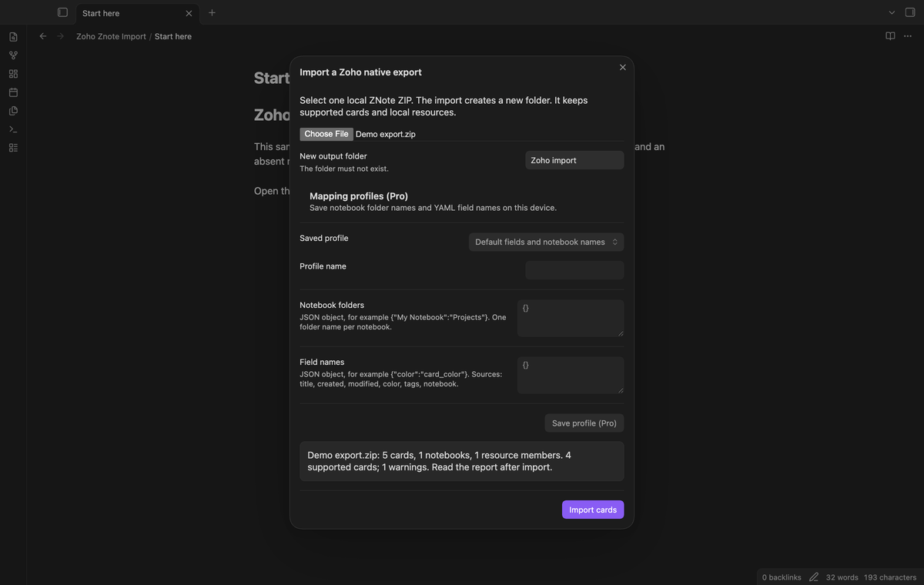Click Import a Zoho native export title

(x=360, y=72)
